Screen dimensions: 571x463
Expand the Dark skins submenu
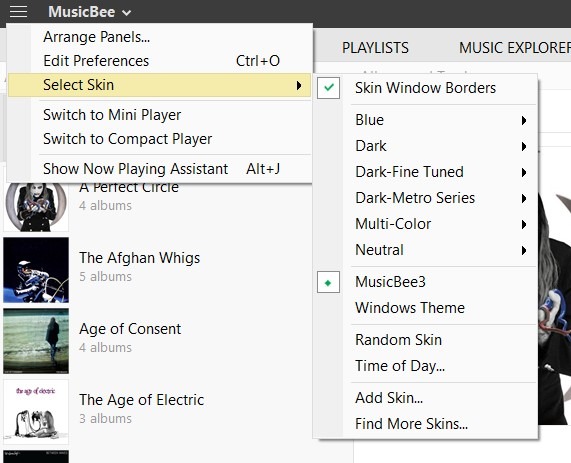pyautogui.click(x=425, y=146)
